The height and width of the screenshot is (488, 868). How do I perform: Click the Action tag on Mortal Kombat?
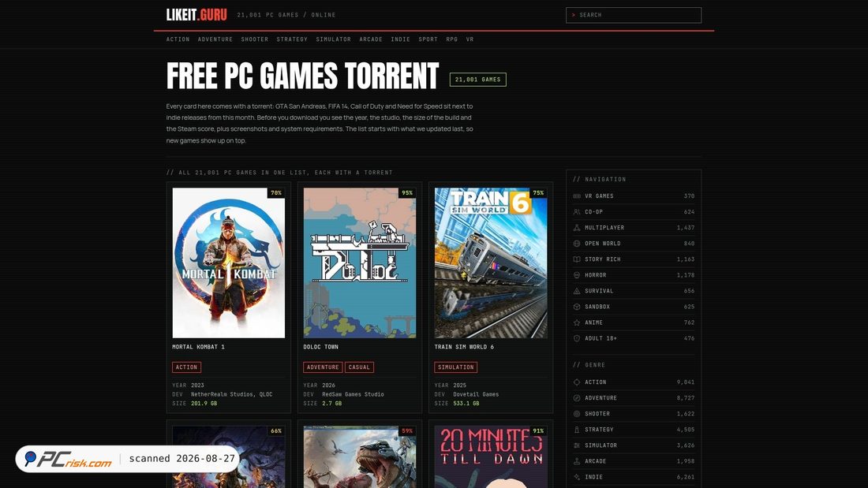pos(186,367)
